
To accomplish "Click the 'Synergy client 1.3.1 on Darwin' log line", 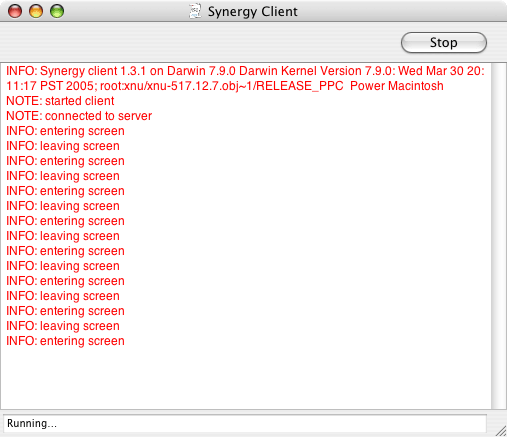I will pos(245,71).
